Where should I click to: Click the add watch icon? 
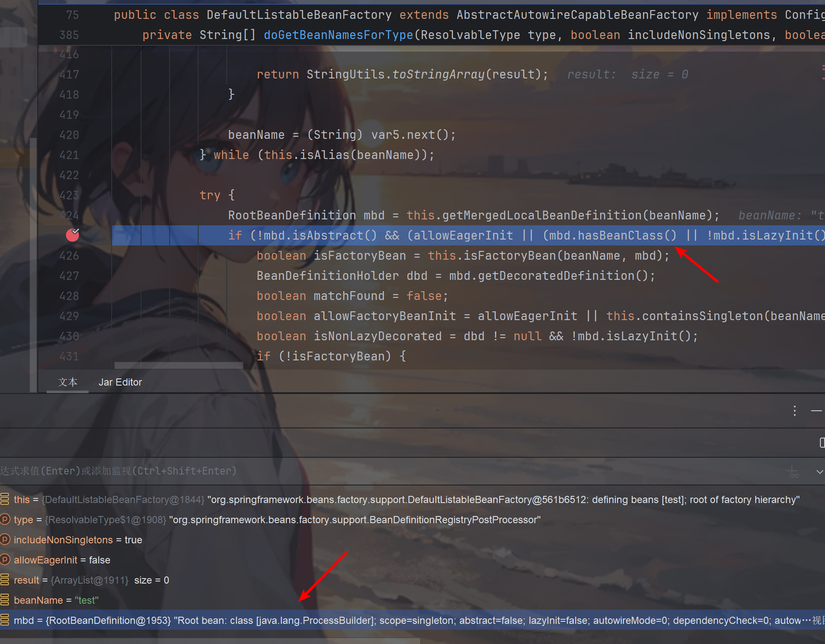pyautogui.click(x=793, y=472)
